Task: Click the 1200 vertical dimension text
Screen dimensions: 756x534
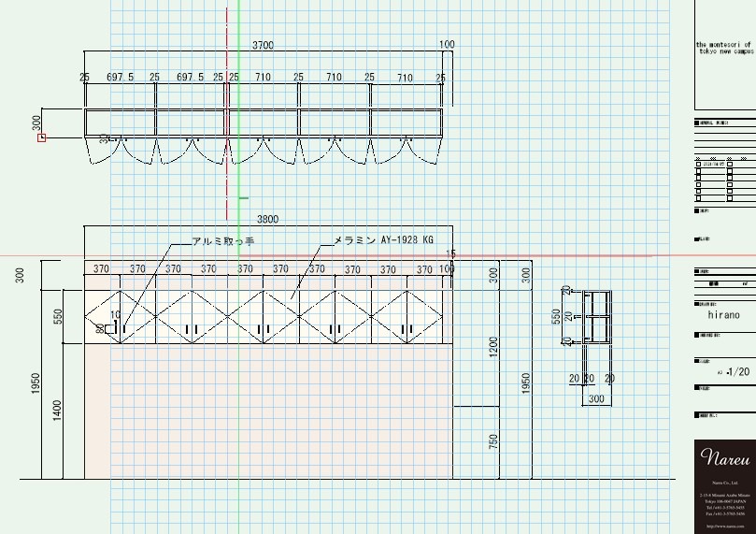Action: (x=493, y=347)
